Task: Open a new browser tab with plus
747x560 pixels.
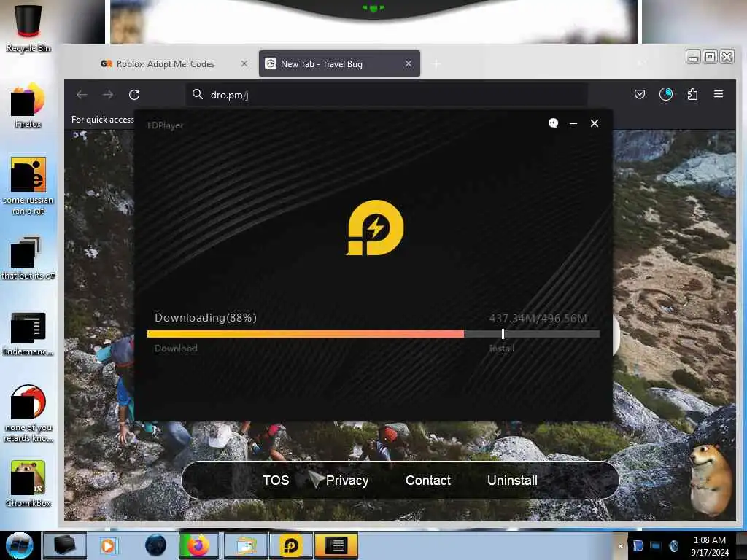Action: [436, 64]
